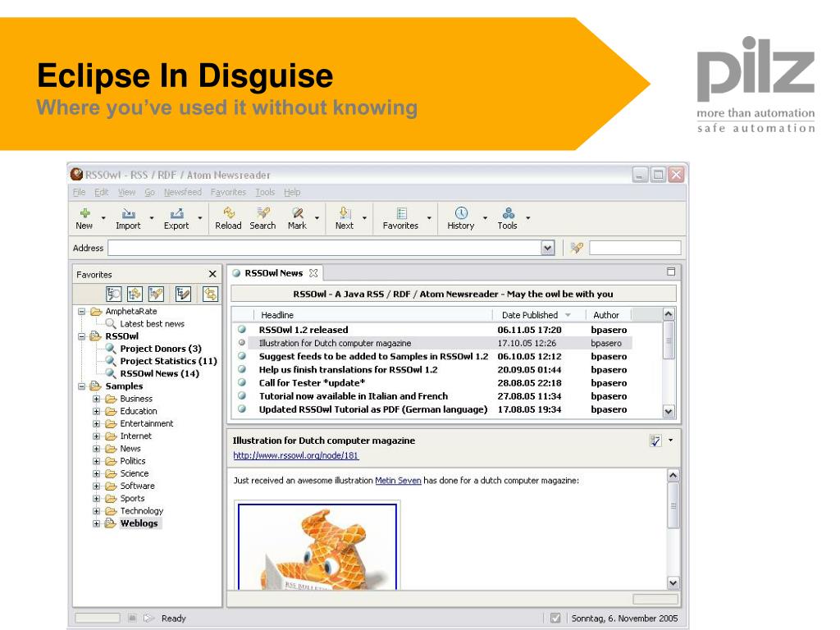This screenshot has height=630, width=840.
Task: Open the Go menu
Action: click(x=149, y=192)
